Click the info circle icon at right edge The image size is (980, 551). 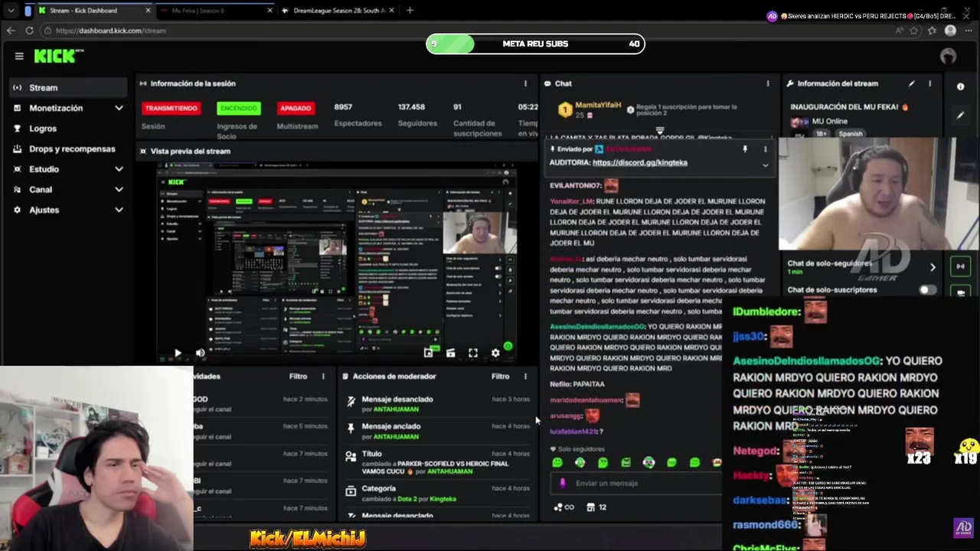(x=960, y=86)
